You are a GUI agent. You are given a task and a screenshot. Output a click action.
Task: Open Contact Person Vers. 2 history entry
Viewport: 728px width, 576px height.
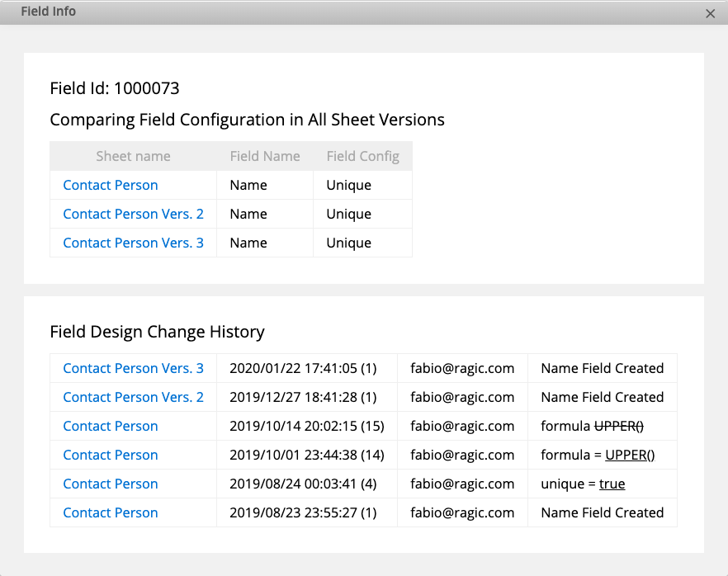click(133, 397)
